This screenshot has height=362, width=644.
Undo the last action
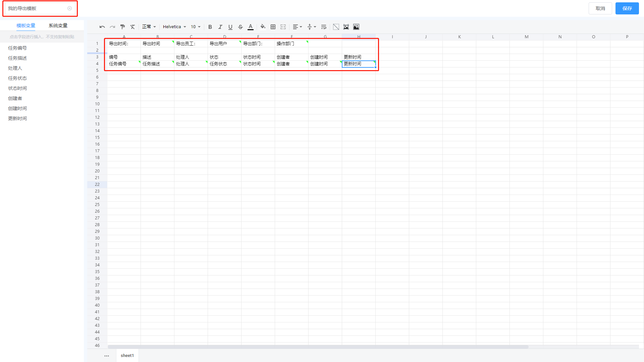click(x=102, y=27)
